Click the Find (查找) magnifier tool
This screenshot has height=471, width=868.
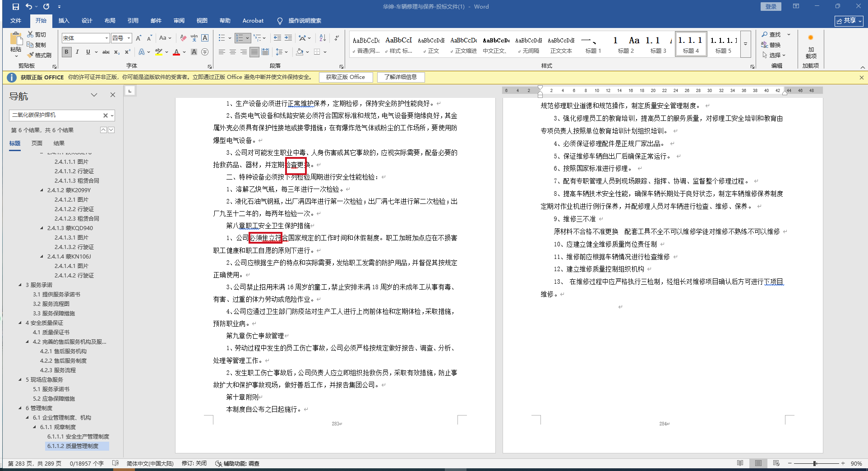pos(771,34)
